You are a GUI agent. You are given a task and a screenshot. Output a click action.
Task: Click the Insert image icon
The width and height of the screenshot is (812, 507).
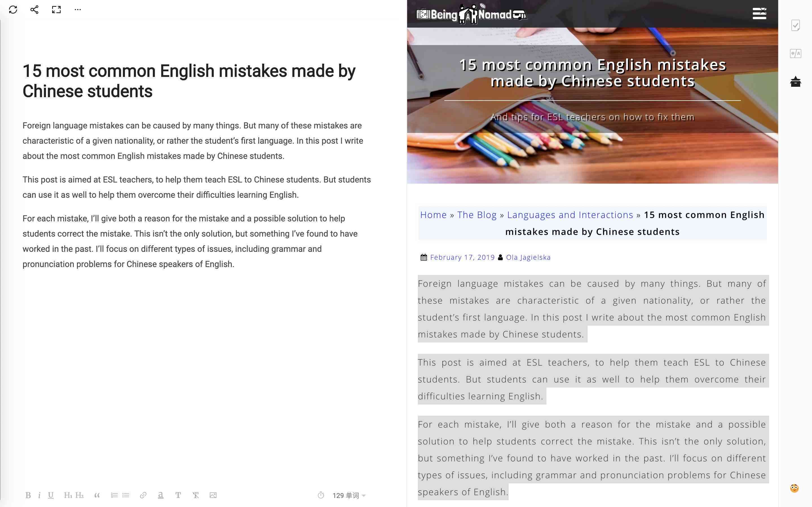pos(214,495)
